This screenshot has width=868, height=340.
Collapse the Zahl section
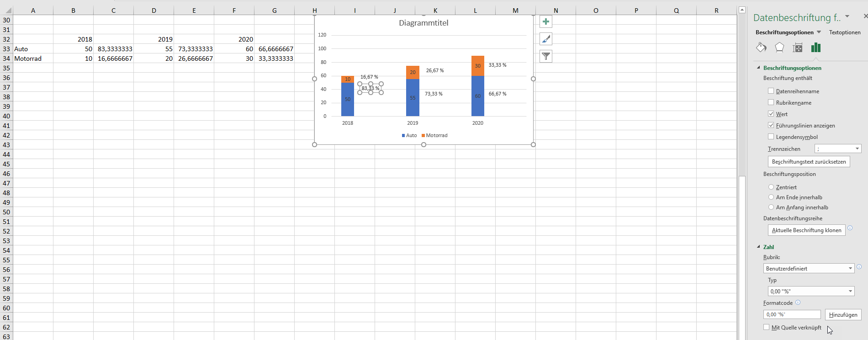click(759, 247)
